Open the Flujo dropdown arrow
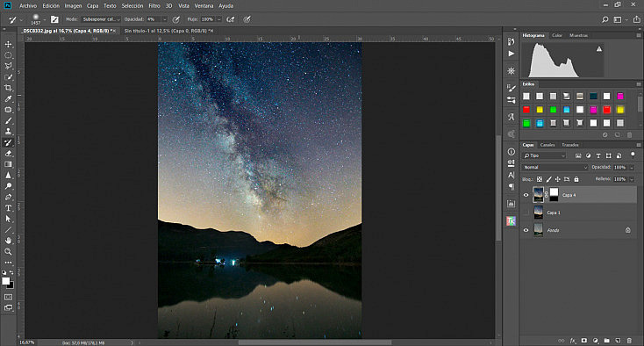Viewport: 644px width, 346px height. point(219,19)
